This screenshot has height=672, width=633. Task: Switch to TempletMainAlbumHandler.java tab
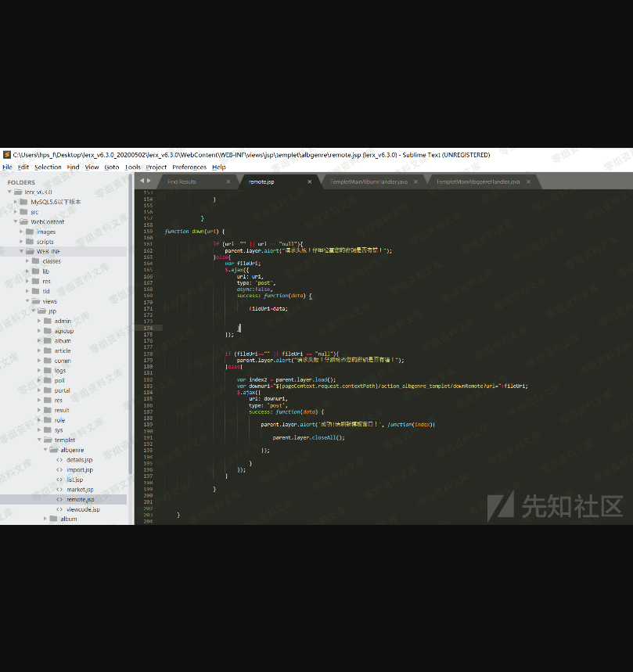point(369,181)
